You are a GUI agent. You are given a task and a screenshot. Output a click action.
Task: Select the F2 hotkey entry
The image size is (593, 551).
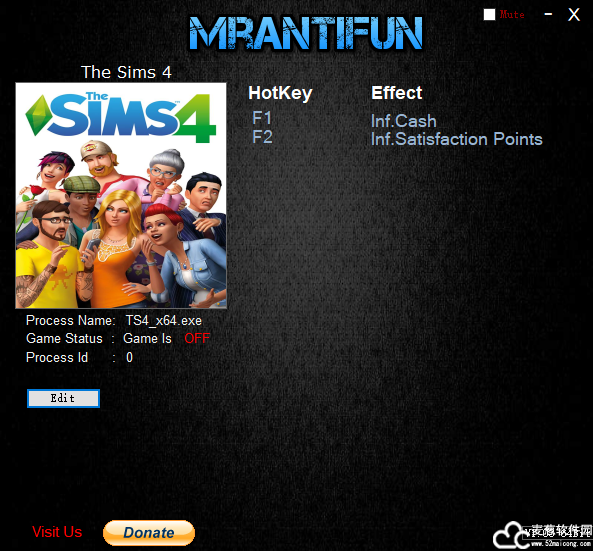point(262,137)
